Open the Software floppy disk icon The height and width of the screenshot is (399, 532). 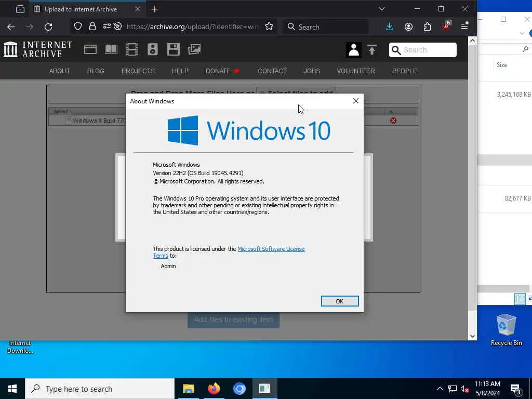pyautogui.click(x=173, y=49)
